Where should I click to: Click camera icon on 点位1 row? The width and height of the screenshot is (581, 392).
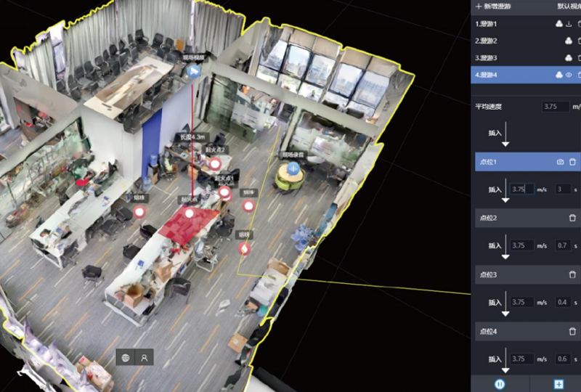click(560, 162)
